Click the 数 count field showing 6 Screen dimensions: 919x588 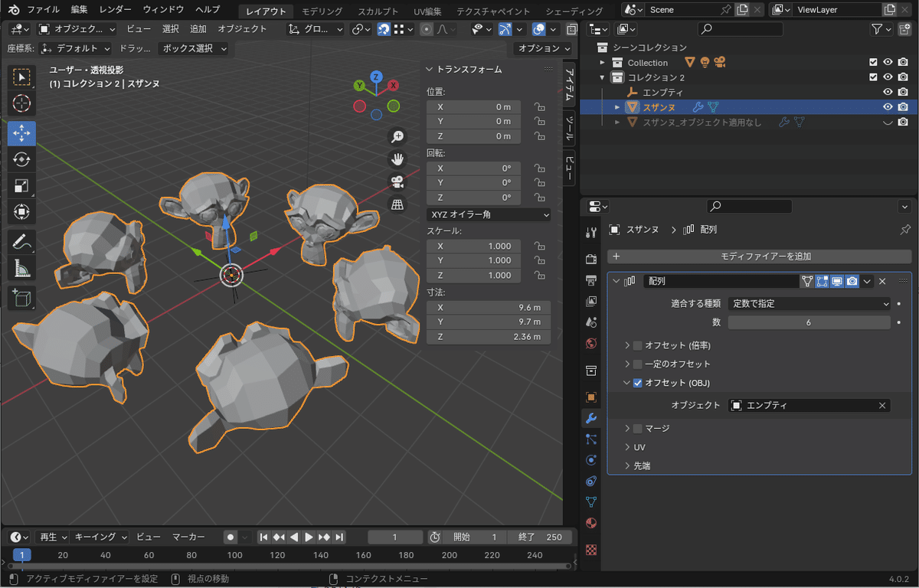point(809,323)
